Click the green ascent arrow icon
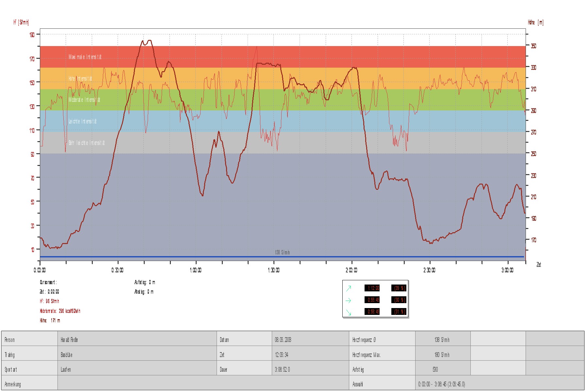The width and height of the screenshot is (588, 392). click(x=349, y=288)
